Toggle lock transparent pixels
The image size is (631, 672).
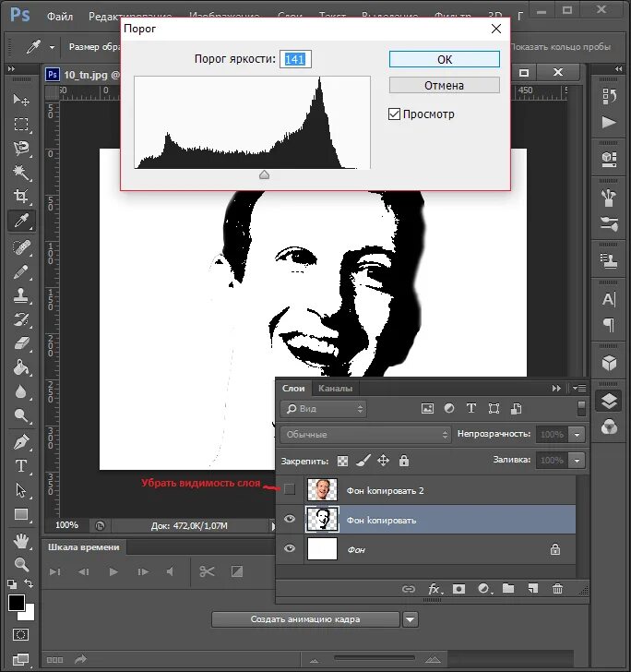coord(342,461)
